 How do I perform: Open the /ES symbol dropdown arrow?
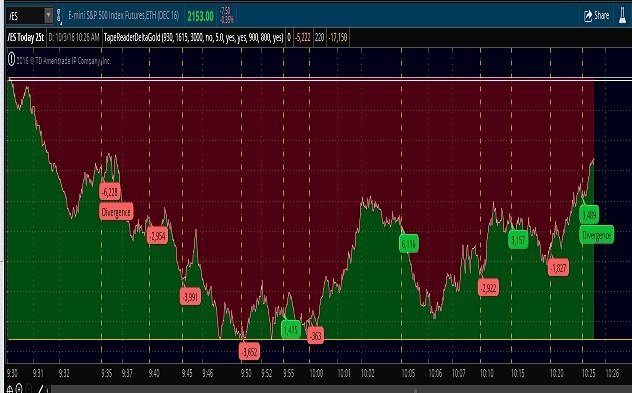tap(48, 16)
